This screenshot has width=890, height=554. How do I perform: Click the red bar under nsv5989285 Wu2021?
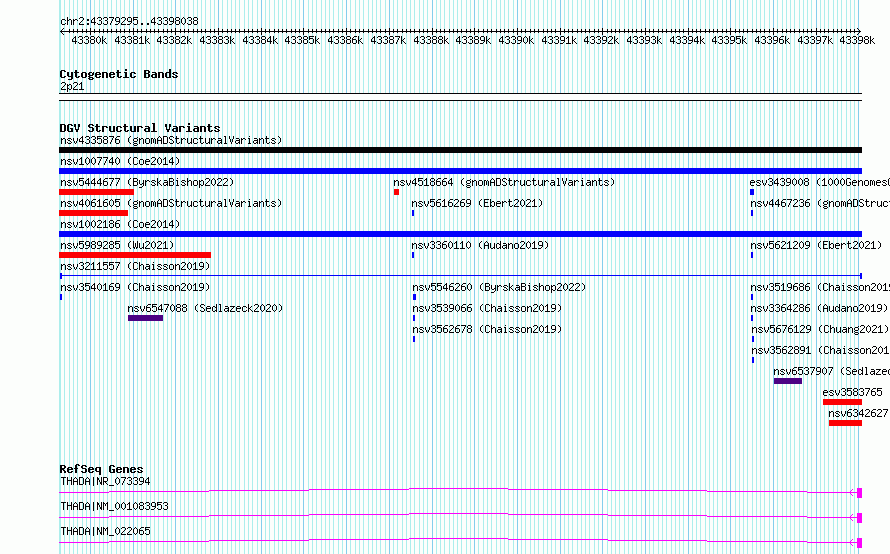[135, 255]
